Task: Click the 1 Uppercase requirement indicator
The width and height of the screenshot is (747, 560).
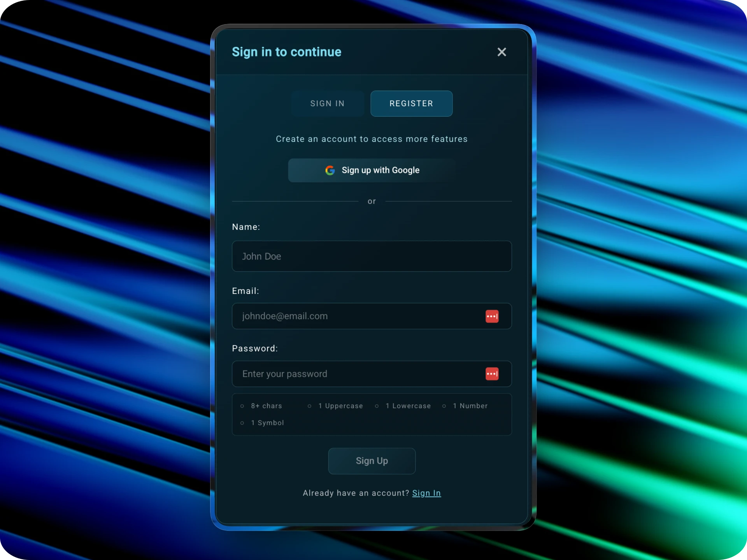Action: click(340, 406)
